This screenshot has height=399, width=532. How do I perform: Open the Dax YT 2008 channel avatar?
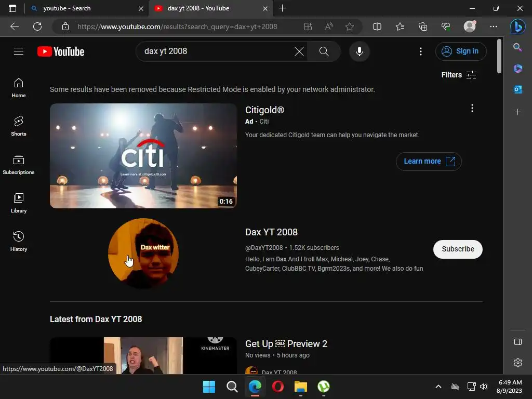143,254
